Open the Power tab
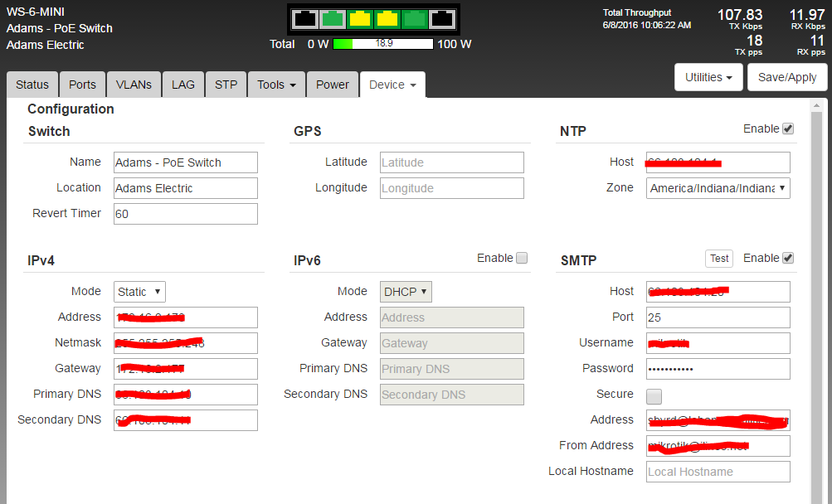 pyautogui.click(x=333, y=85)
